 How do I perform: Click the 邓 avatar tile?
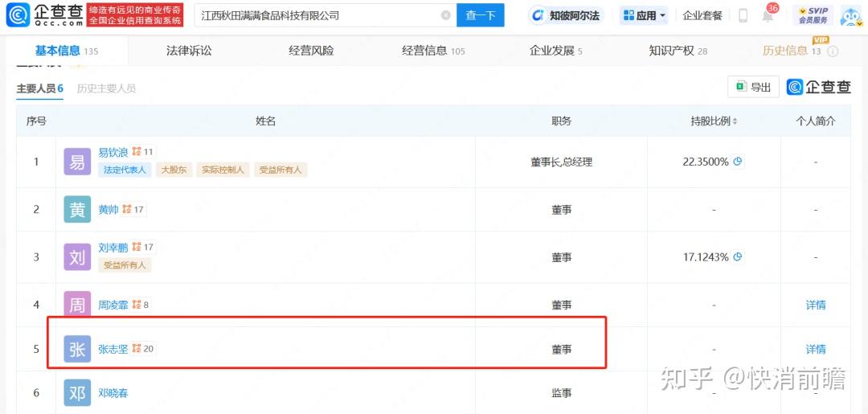77,393
